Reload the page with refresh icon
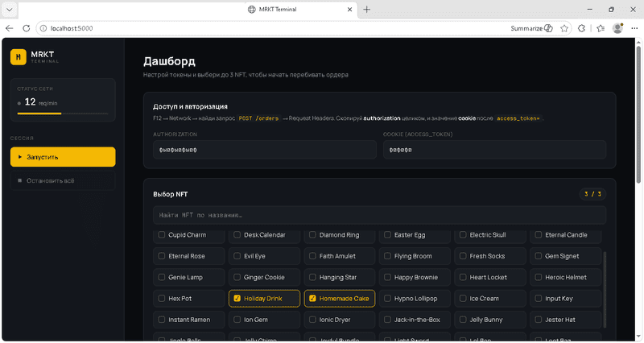The width and height of the screenshot is (644, 343). click(27, 28)
